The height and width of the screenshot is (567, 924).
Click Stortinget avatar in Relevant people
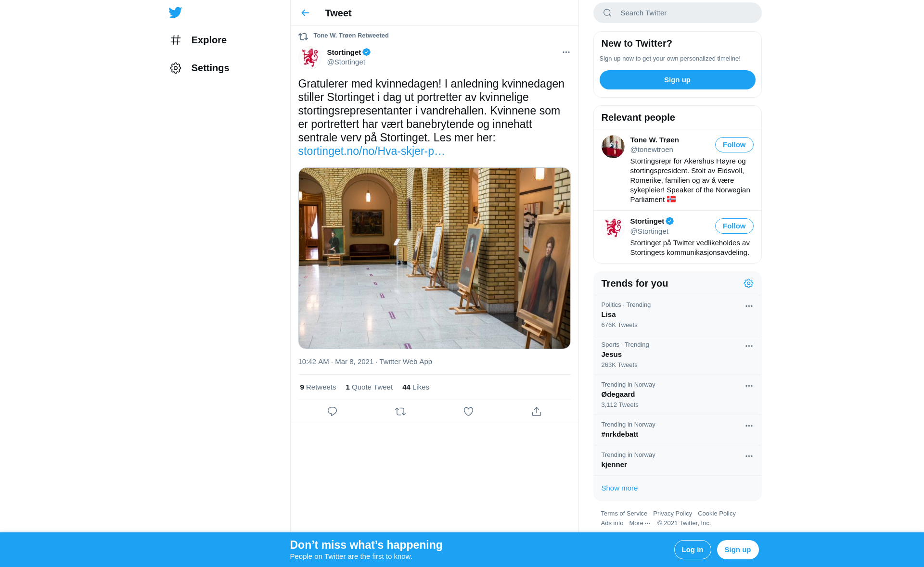[x=613, y=228]
